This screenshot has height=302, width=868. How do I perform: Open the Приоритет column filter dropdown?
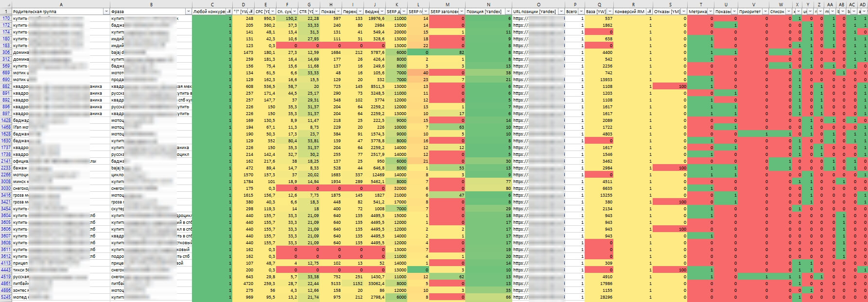point(766,12)
